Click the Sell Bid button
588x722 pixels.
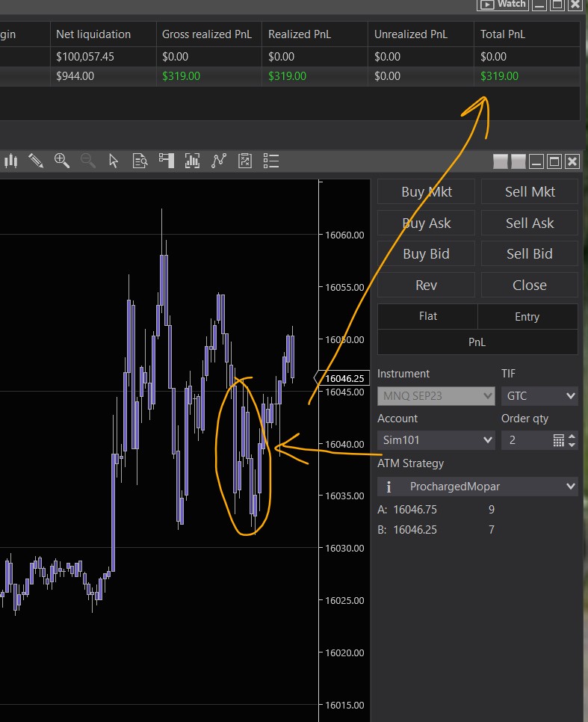pyautogui.click(x=530, y=253)
